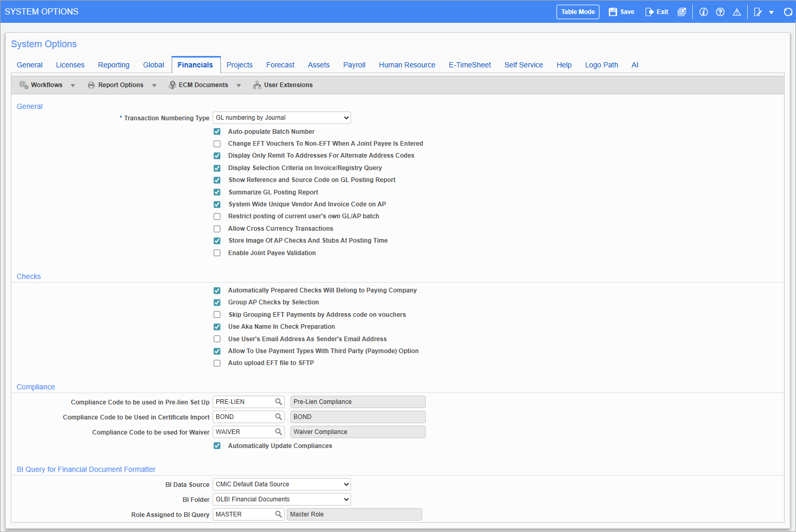The height and width of the screenshot is (532, 796).
Task: Switch to the E-TimeSheet tab
Action: pos(470,65)
